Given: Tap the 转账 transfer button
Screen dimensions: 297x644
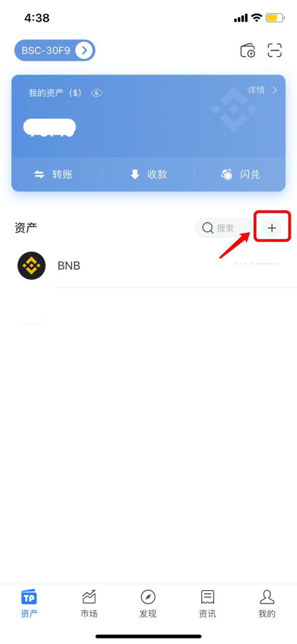Looking at the screenshot, I should (53, 175).
